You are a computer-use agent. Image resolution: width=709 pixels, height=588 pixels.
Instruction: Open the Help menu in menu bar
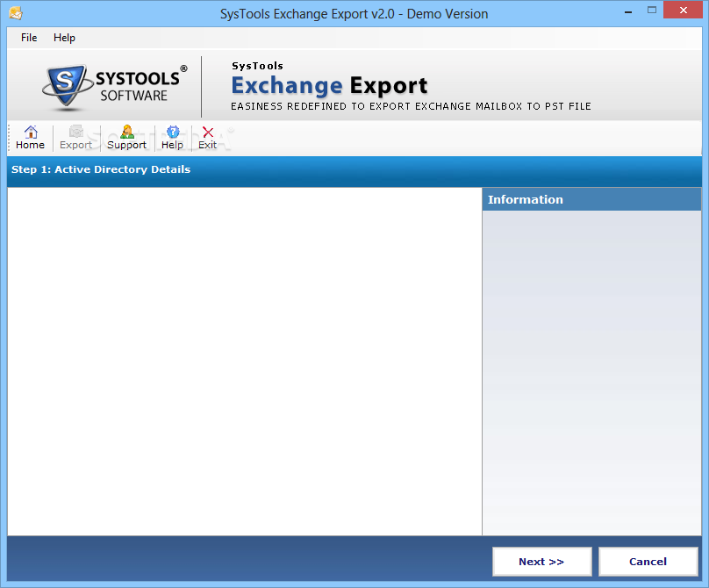[64, 38]
